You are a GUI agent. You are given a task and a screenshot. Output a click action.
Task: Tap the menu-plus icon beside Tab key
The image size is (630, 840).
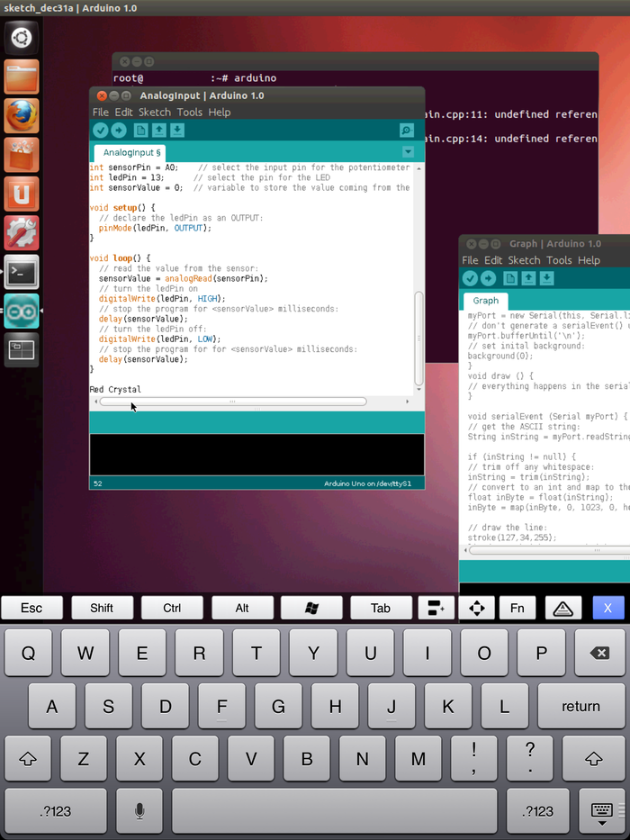(436, 608)
